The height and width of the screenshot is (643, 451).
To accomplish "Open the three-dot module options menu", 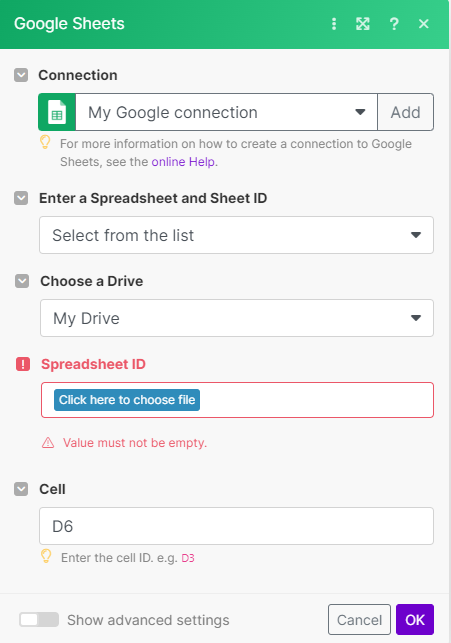I will point(334,24).
